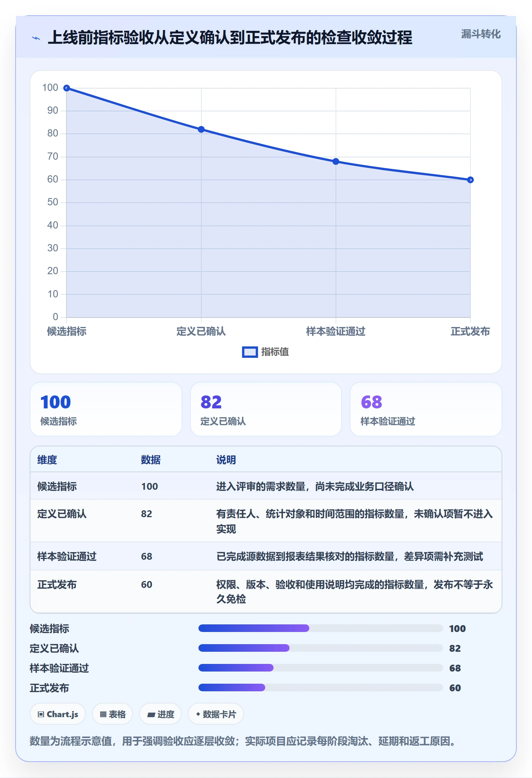Viewport: 532px width, 778px height.
Task: Select the chart data point at 60
Action: [470, 180]
